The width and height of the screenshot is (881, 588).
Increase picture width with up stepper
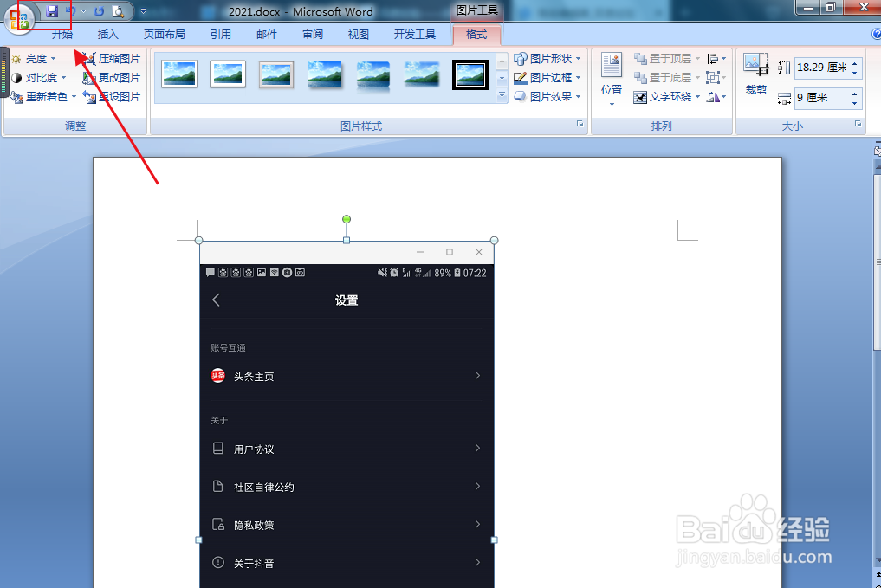point(855,94)
